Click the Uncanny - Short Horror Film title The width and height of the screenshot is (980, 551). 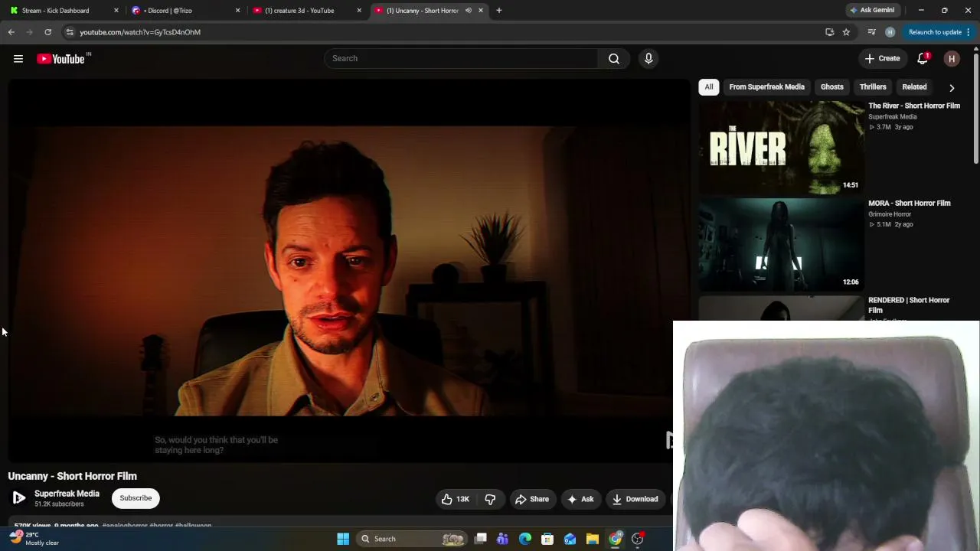pyautogui.click(x=73, y=476)
